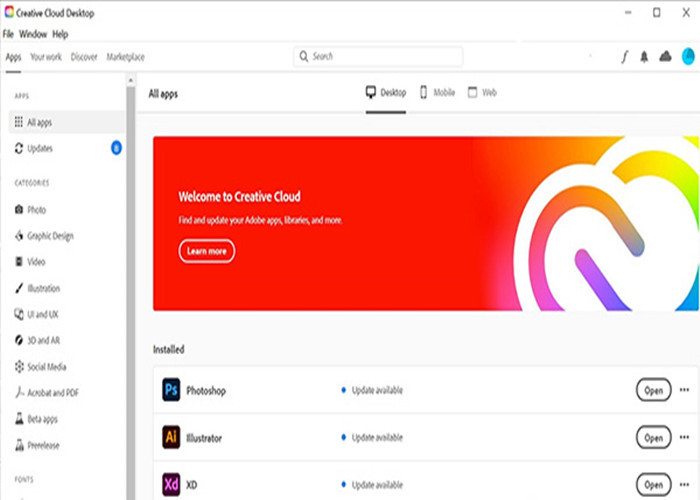
Task: Switch to the Your work tab
Action: pyautogui.click(x=46, y=57)
